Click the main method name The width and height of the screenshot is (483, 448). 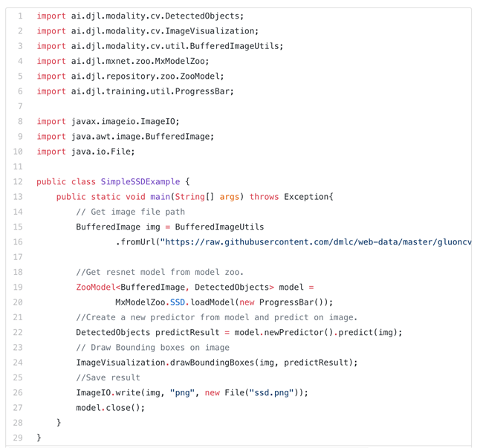(x=160, y=197)
